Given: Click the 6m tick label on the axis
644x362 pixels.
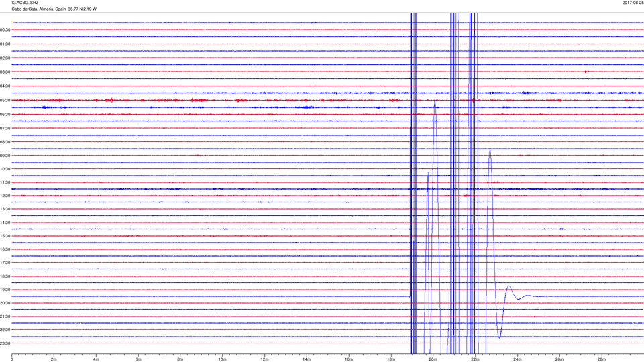Looking at the screenshot, I should pyautogui.click(x=138, y=359).
